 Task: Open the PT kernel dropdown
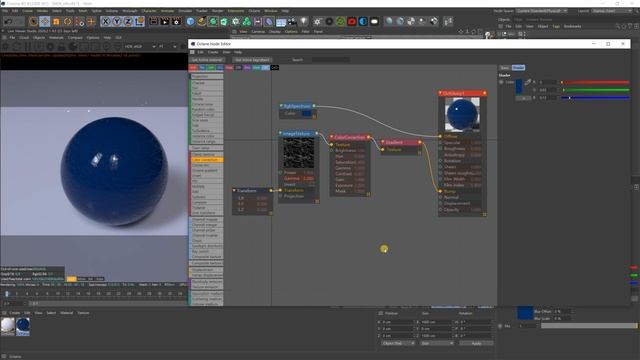pyautogui.click(x=167, y=47)
